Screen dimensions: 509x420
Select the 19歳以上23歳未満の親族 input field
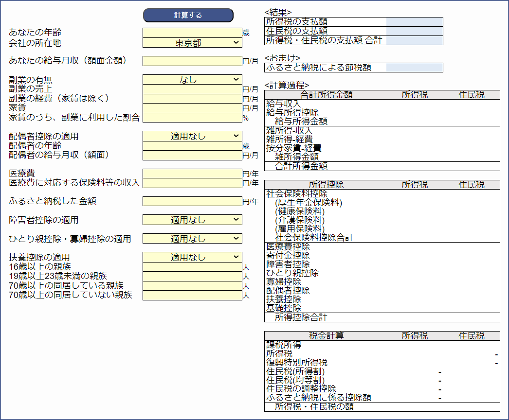coord(192,276)
